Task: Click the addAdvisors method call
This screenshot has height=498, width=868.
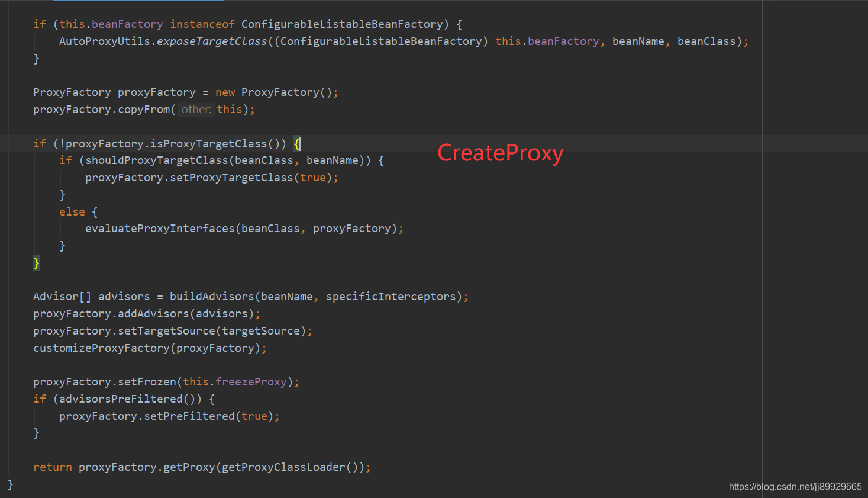Action: (x=153, y=314)
